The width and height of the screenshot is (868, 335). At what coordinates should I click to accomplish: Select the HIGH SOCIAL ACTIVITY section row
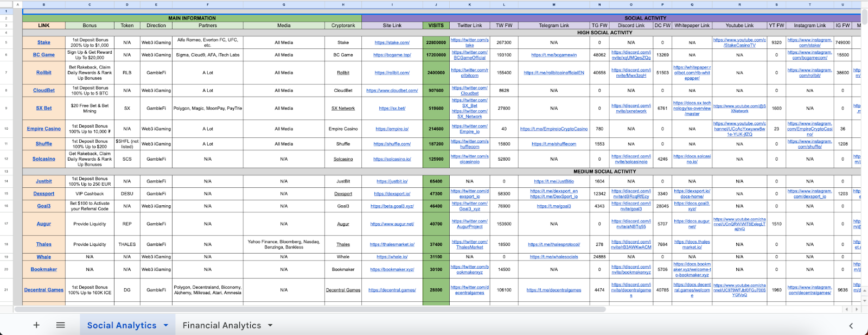tap(442, 33)
